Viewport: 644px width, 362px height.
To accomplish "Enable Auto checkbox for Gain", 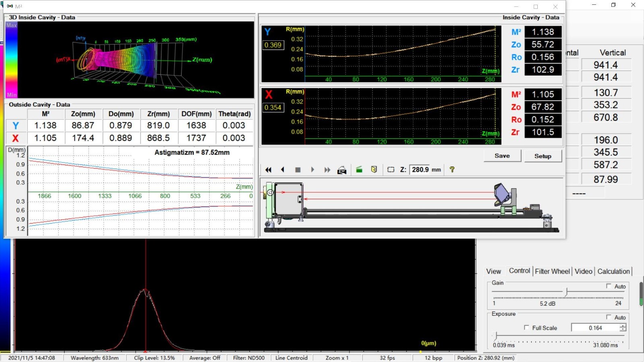I will pyautogui.click(x=609, y=286).
